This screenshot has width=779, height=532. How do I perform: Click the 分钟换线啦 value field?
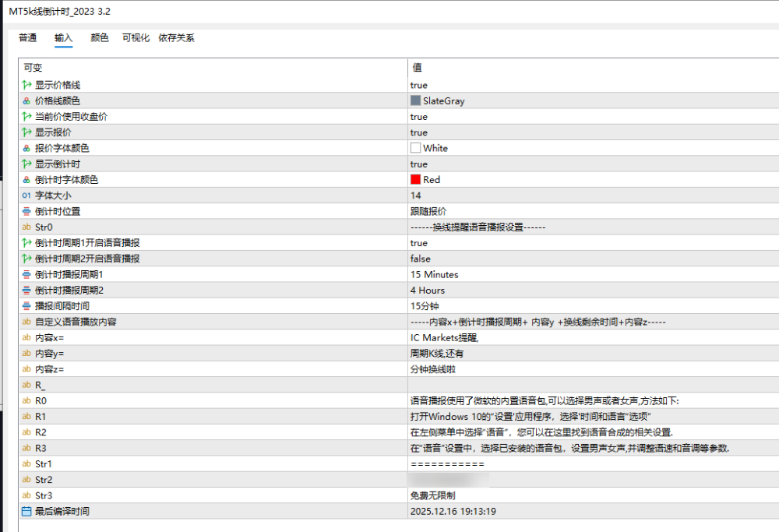(593, 369)
